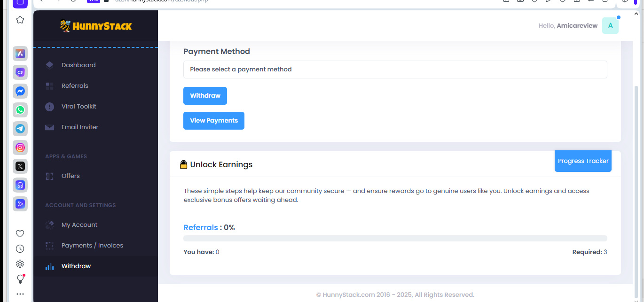644x302 pixels.
Task: Click the Withdraw bar chart icon
Action: (49, 266)
